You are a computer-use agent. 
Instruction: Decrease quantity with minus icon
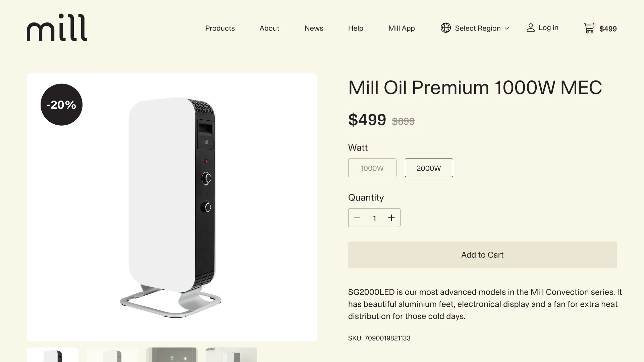(357, 218)
